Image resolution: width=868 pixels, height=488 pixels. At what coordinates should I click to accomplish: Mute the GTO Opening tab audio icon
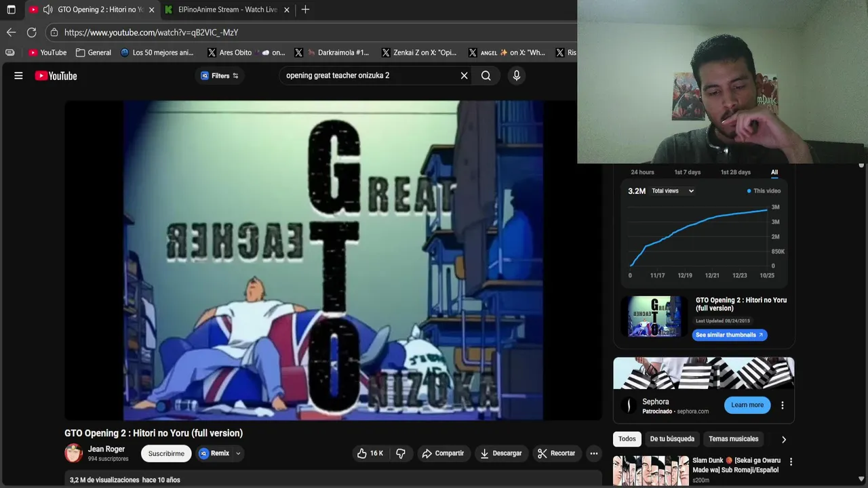click(47, 9)
